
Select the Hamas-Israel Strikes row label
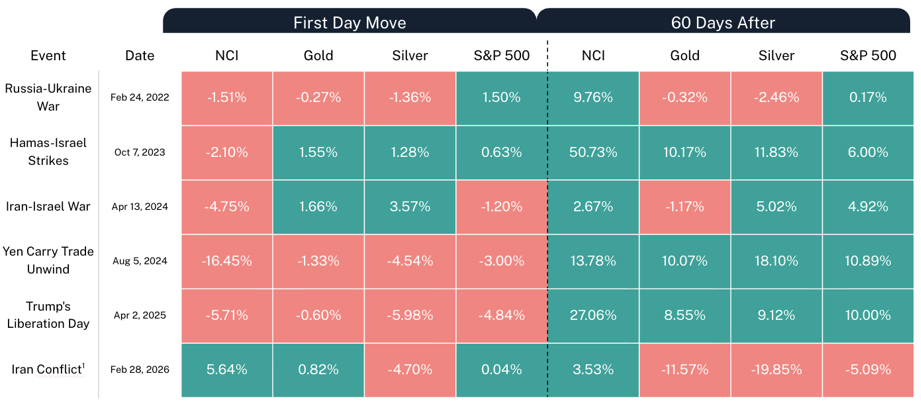click(48, 152)
